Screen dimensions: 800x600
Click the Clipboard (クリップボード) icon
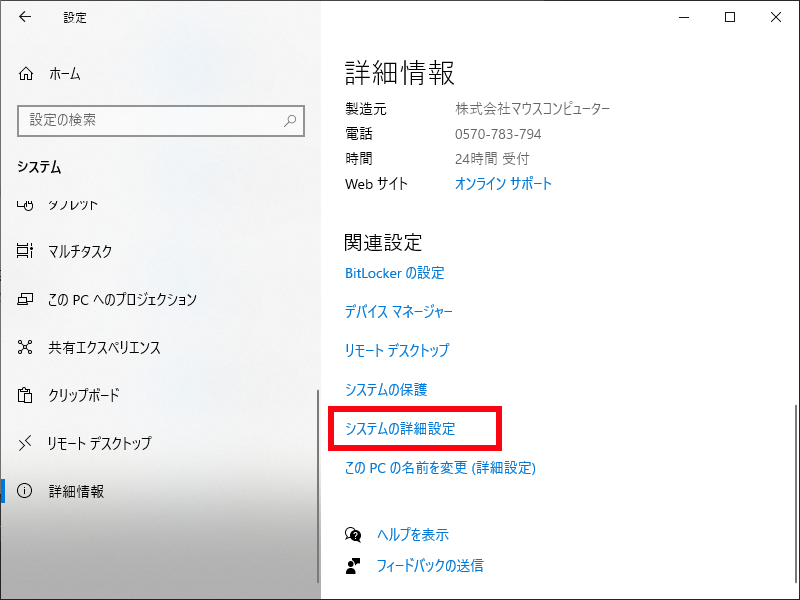(x=27, y=395)
